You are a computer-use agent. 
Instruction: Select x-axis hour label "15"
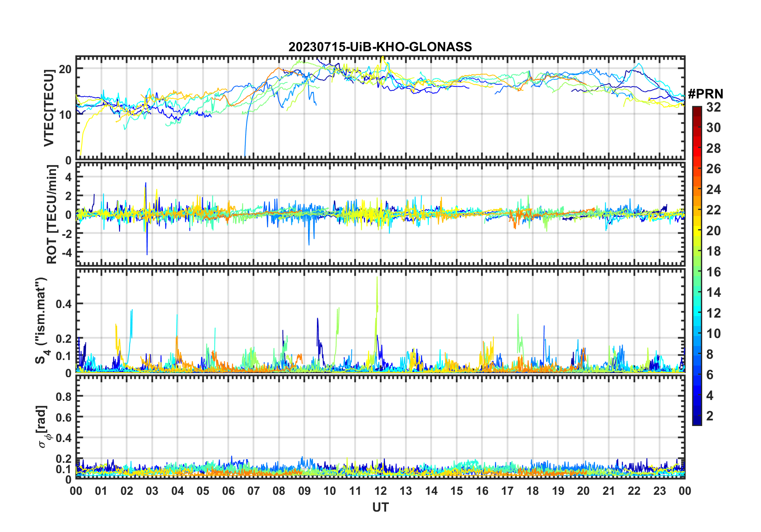457,491
